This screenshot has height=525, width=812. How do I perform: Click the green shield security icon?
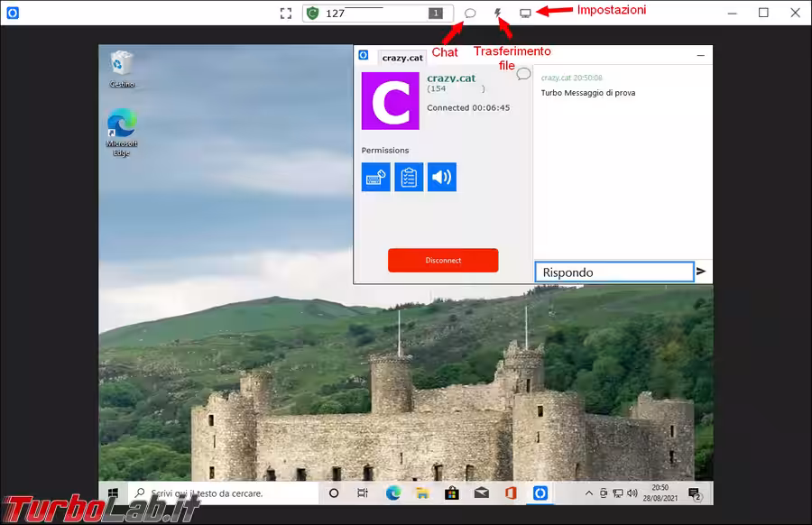(x=313, y=14)
